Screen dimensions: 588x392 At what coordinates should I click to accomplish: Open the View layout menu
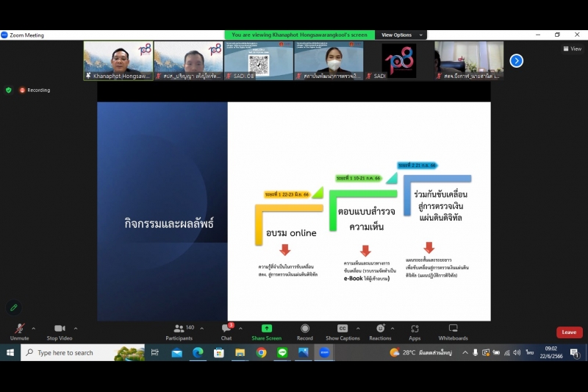point(572,49)
